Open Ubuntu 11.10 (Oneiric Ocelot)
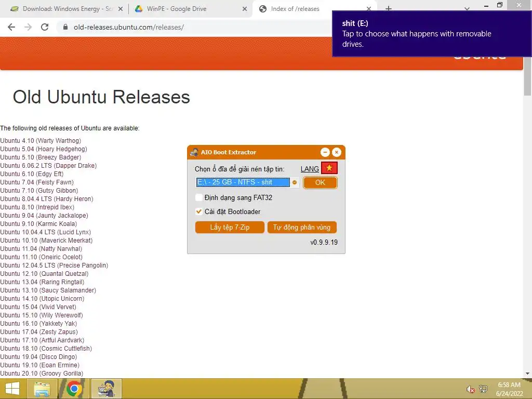532x399 pixels. (x=41, y=257)
